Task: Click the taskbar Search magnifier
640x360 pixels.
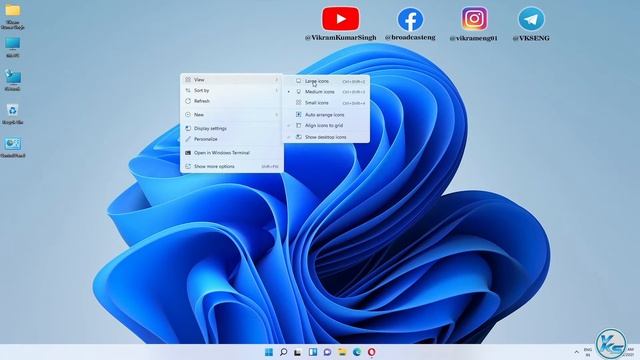Action: coord(283,352)
